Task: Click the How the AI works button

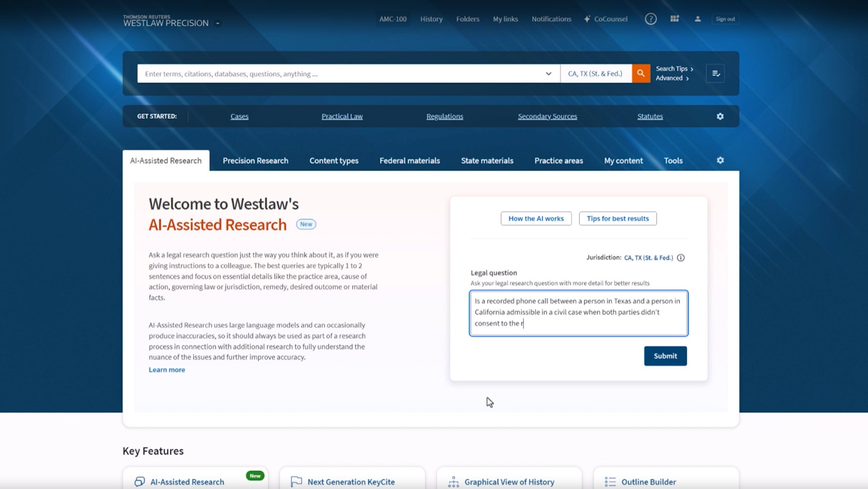Action: (536, 218)
